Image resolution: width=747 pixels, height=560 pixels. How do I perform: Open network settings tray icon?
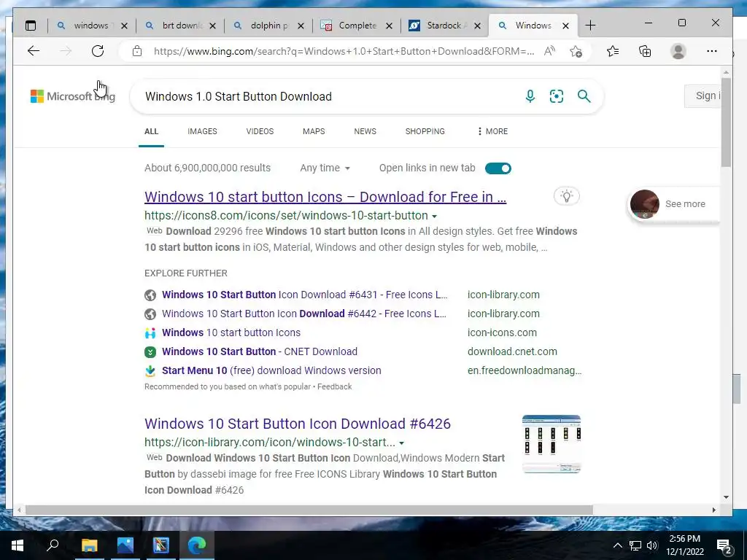[x=635, y=545]
